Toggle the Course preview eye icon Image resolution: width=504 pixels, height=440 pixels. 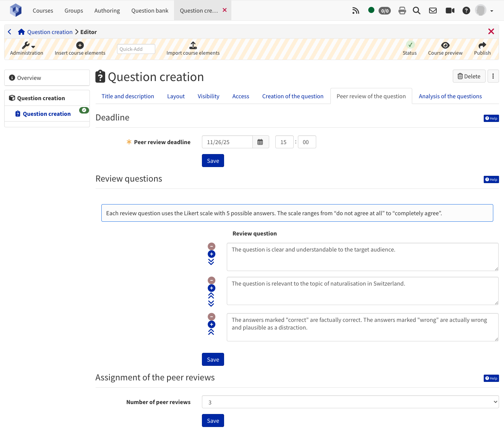tap(445, 45)
